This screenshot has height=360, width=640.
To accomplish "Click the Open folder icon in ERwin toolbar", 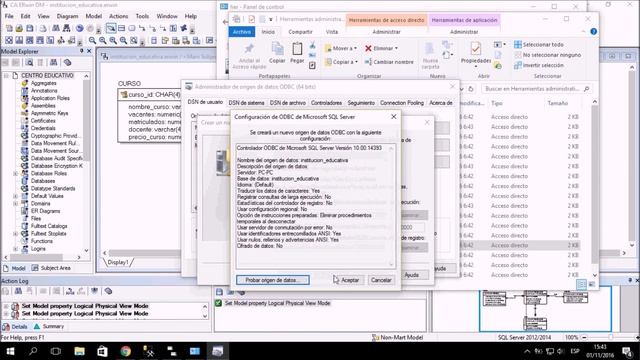I will (x=19, y=29).
